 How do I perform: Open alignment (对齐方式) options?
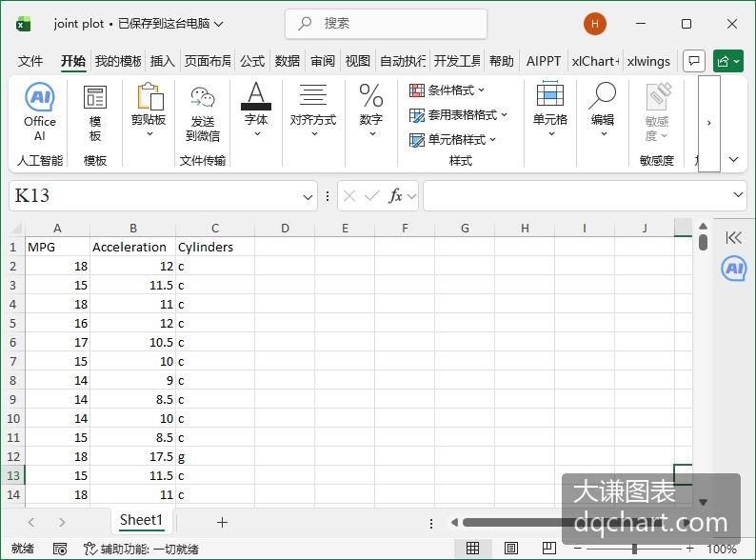coord(313,110)
